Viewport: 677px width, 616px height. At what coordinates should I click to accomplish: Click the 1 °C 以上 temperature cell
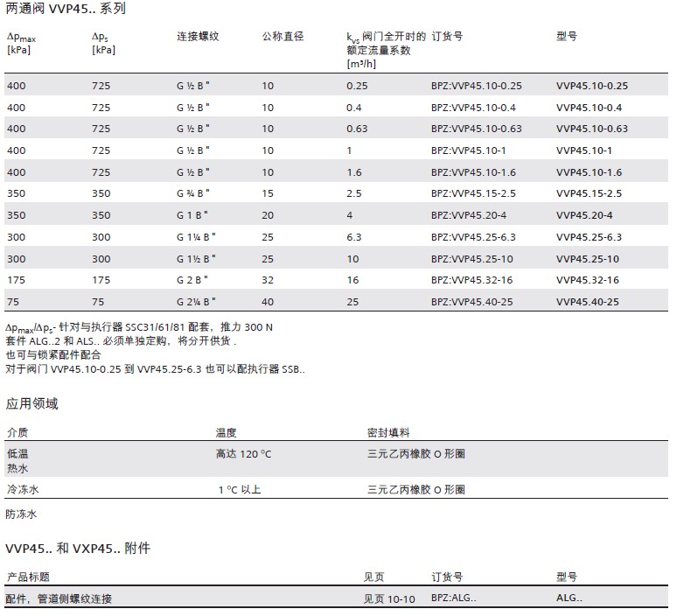click(x=240, y=490)
